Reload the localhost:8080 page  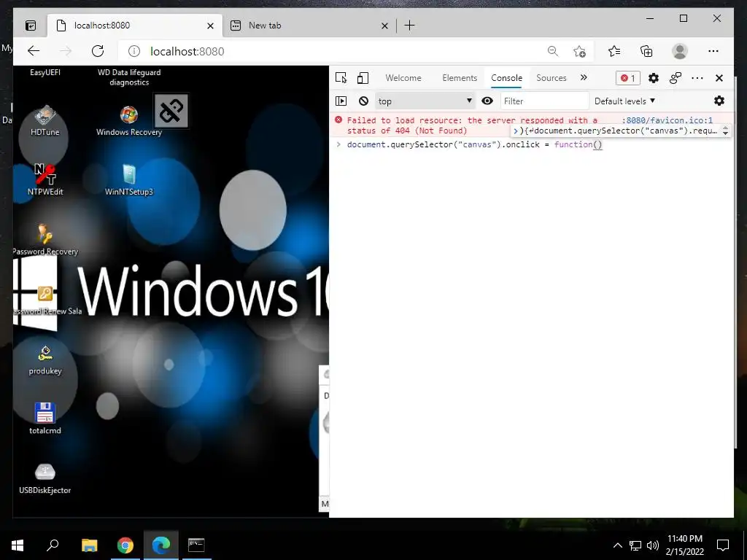point(98,51)
